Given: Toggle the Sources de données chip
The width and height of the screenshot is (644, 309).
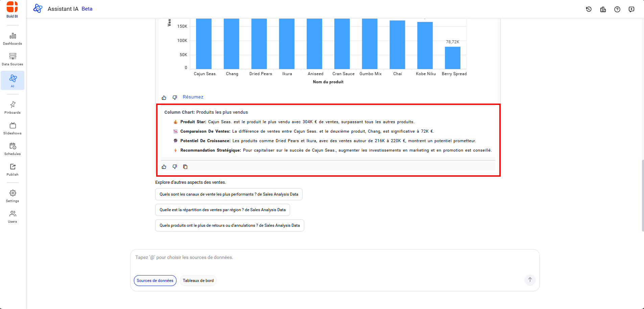Looking at the screenshot, I should pyautogui.click(x=155, y=281).
